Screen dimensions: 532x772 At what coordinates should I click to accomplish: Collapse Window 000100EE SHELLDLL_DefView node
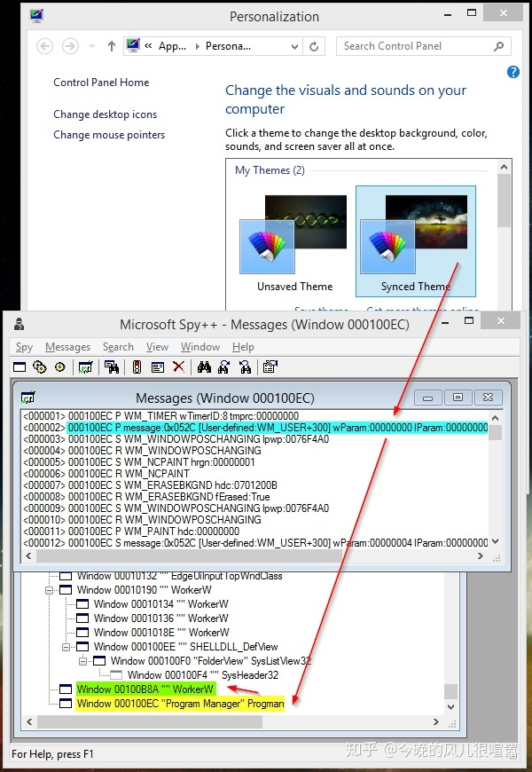tap(66, 647)
